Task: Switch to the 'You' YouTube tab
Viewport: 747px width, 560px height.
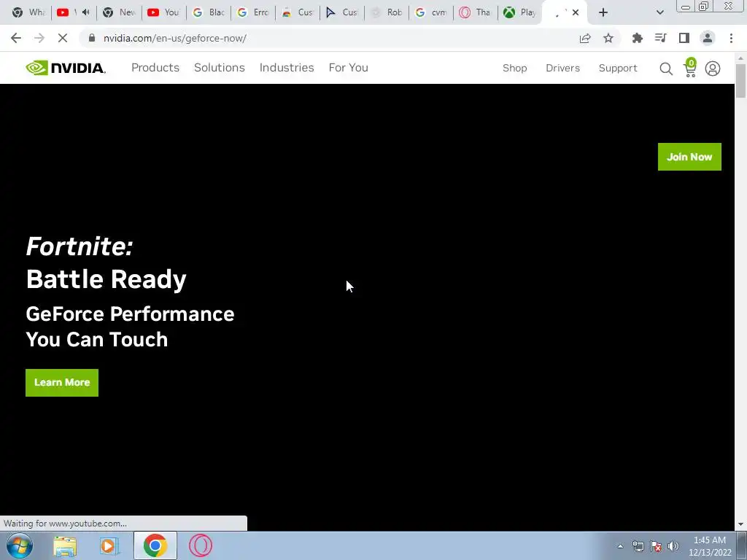Action: click(163, 12)
